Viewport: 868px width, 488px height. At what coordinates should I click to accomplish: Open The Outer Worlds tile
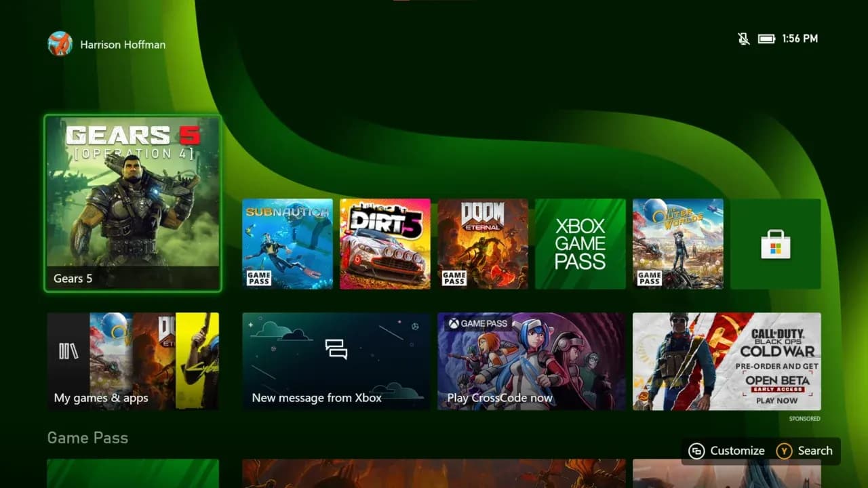(678, 243)
